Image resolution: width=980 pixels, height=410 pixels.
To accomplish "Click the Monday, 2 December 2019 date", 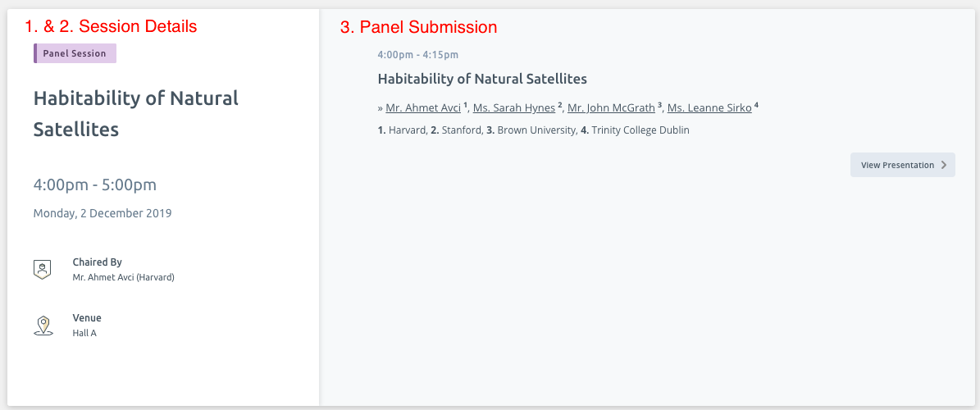I will coord(103,213).
